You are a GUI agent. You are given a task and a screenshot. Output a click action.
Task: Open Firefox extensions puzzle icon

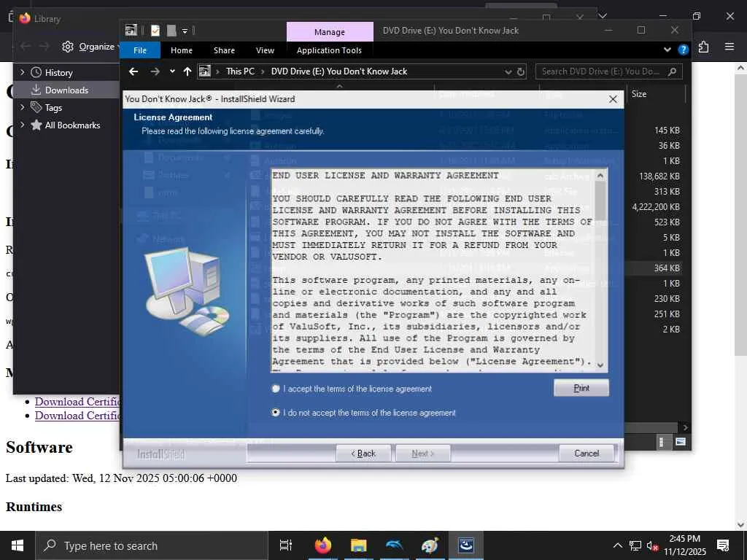(704, 47)
